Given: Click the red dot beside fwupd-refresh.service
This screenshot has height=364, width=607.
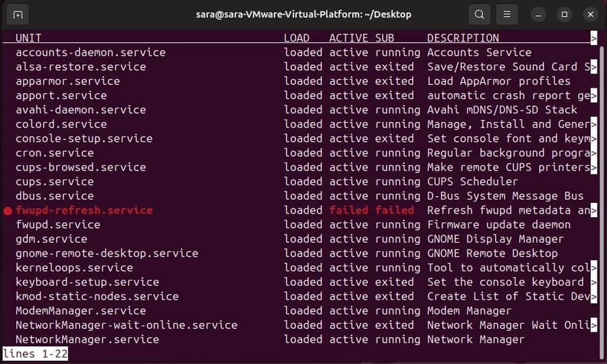Looking at the screenshot, I should click(x=7, y=211).
